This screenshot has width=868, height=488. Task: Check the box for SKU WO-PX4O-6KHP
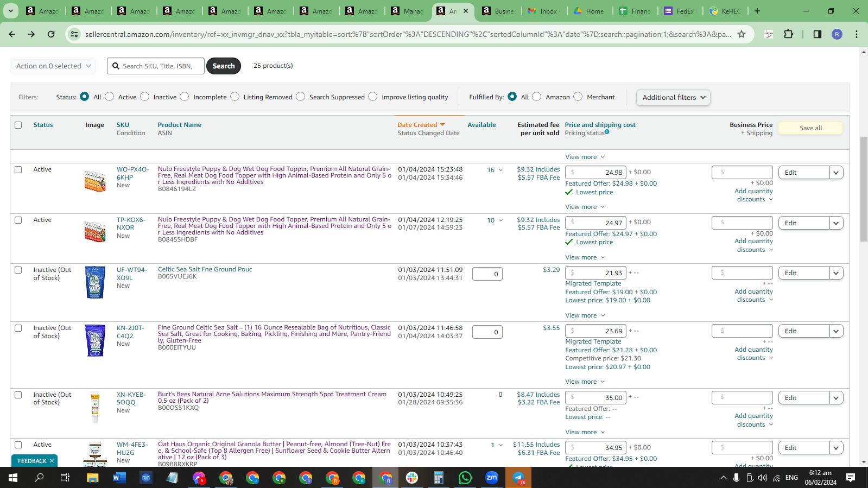coord(18,169)
